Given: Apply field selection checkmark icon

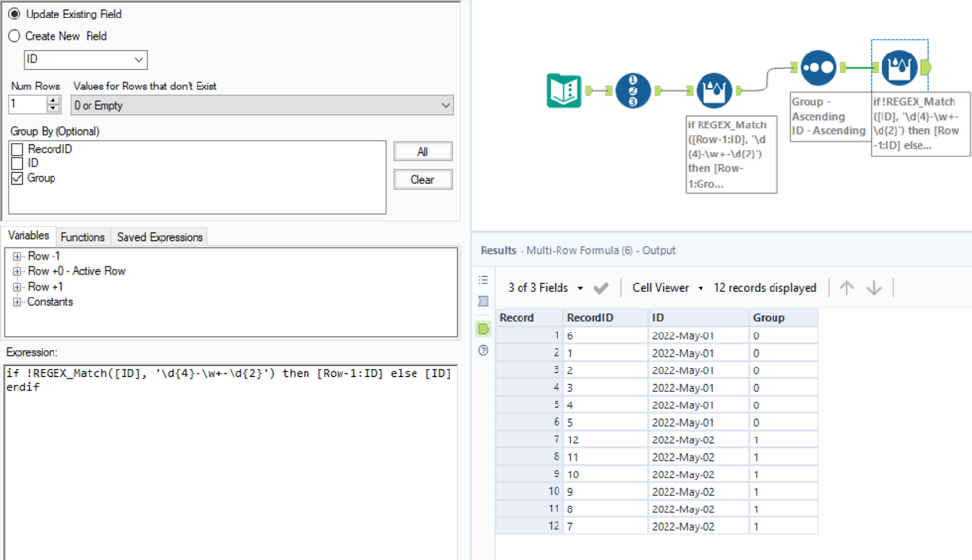Looking at the screenshot, I should pos(600,288).
